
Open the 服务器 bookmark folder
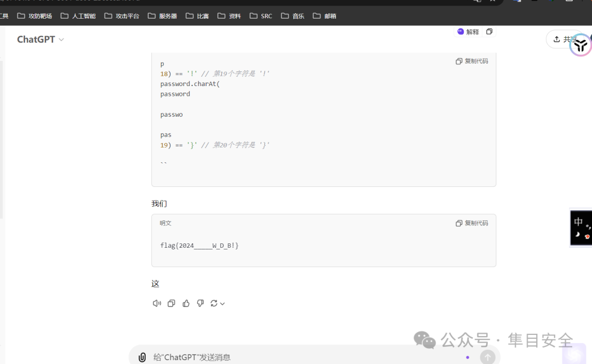pyautogui.click(x=162, y=16)
